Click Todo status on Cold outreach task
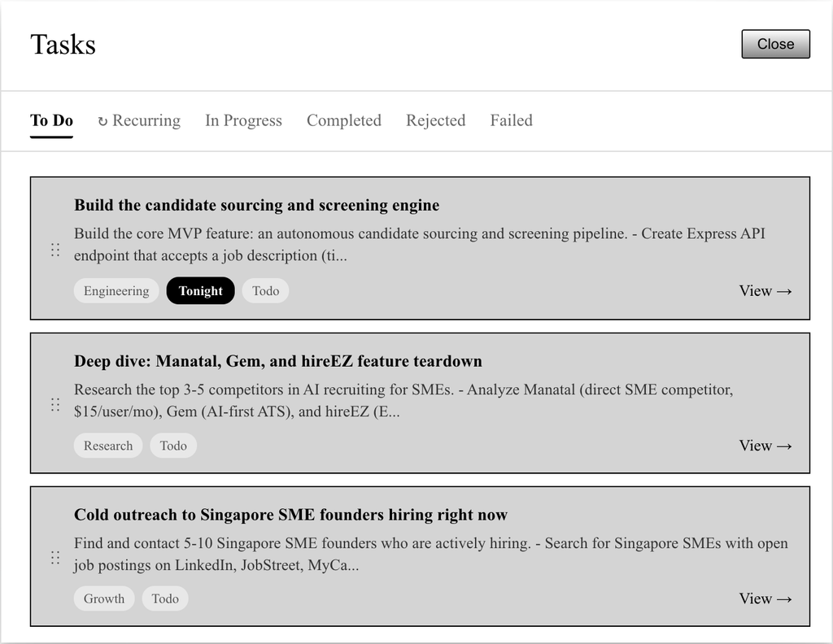833x644 pixels. [165, 598]
